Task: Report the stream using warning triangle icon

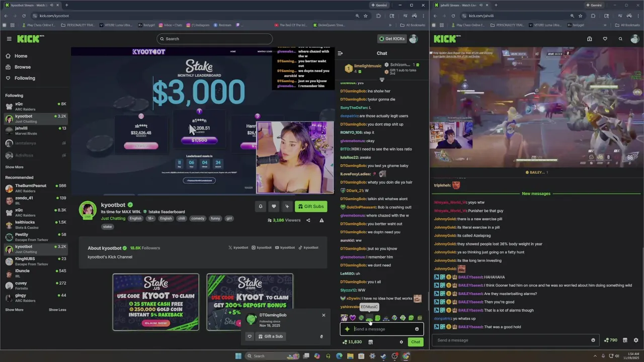Action: coord(321,220)
